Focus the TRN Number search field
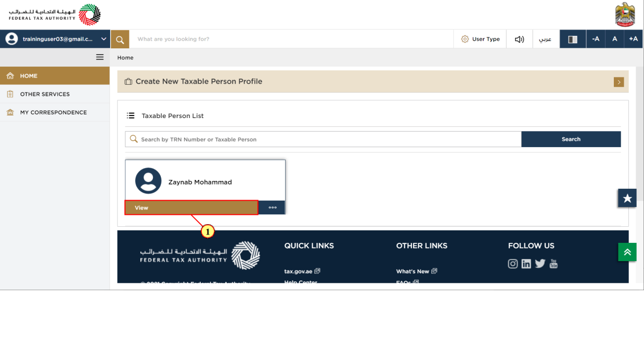This screenshot has height=337, width=644. coord(323,139)
